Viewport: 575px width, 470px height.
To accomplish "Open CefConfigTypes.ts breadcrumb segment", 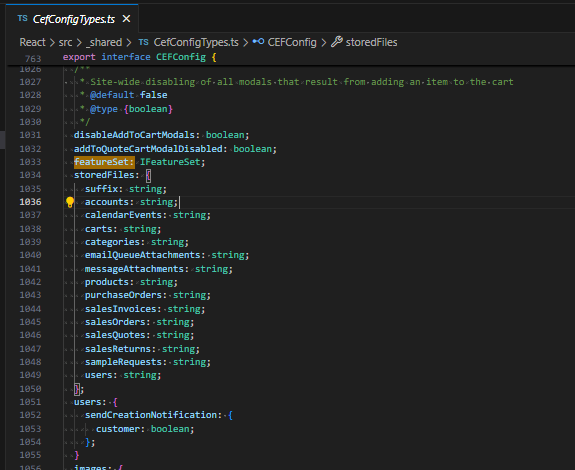I will coord(196,43).
